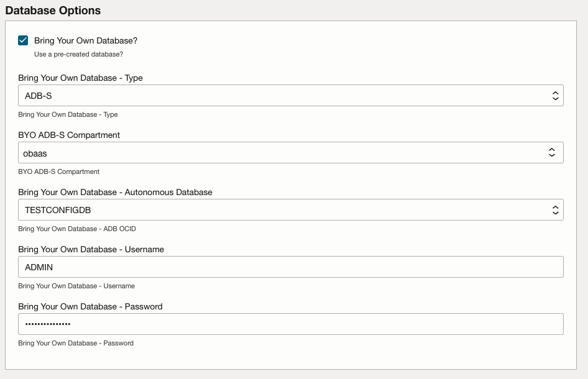The image size is (588, 379).
Task: Click the Use a pre-created database helper text
Action: click(x=80, y=54)
